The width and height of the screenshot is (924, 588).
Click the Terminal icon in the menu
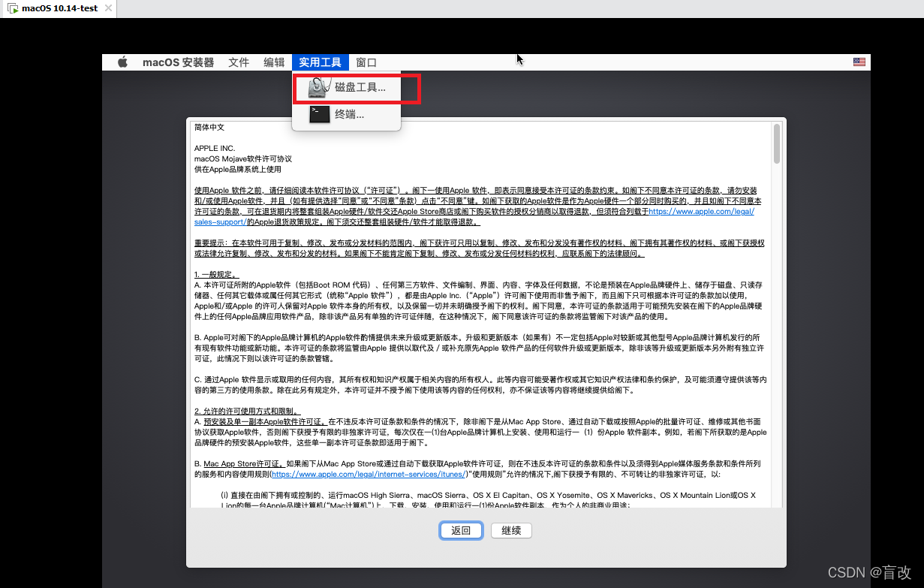(x=319, y=114)
